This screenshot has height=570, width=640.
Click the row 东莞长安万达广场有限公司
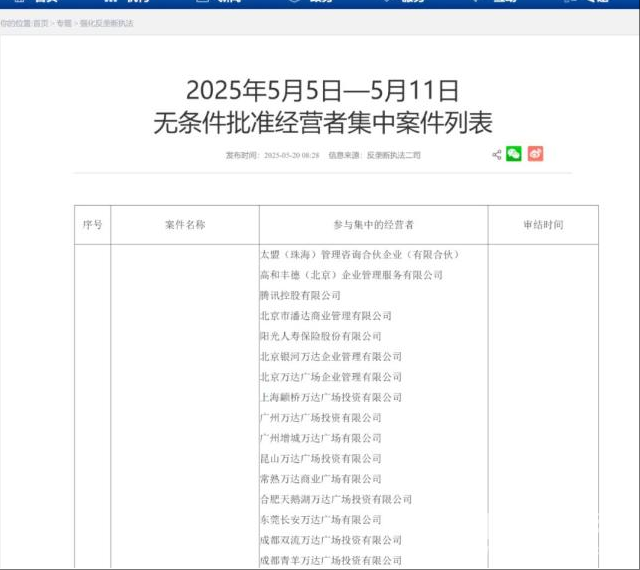[321, 520]
